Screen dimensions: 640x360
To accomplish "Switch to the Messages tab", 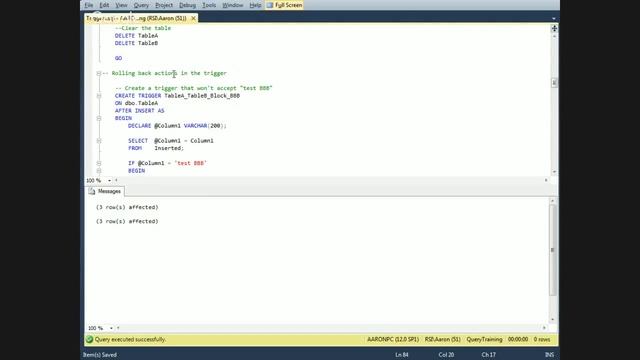I will click(x=105, y=191).
